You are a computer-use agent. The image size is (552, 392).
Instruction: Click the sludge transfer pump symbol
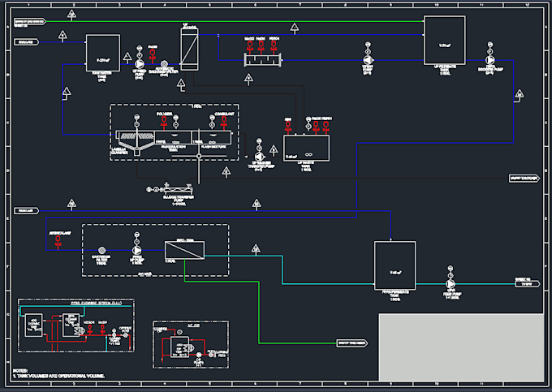point(179,190)
